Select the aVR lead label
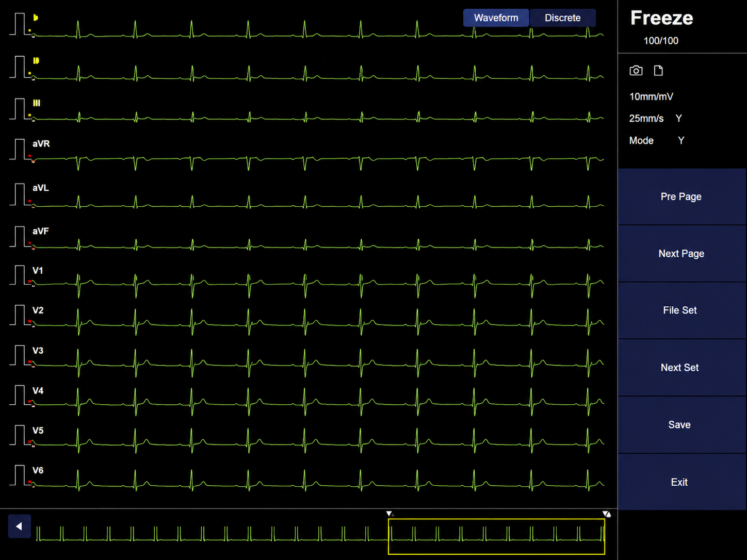The image size is (747, 560). coord(41,144)
